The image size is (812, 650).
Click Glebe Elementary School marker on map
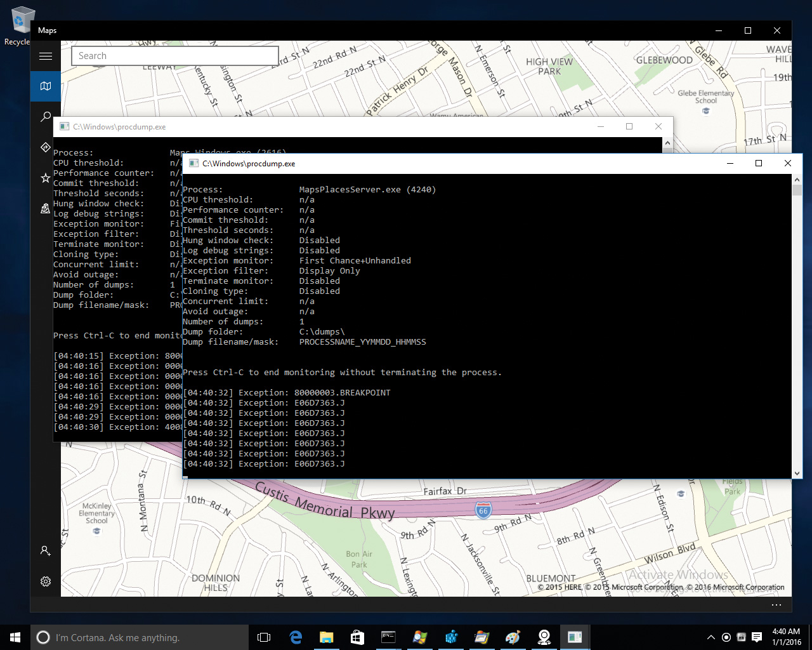pyautogui.click(x=706, y=111)
